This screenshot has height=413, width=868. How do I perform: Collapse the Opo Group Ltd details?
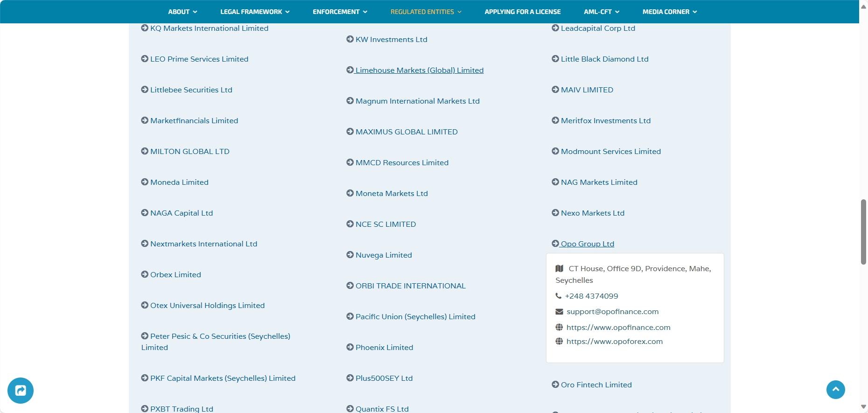point(587,244)
